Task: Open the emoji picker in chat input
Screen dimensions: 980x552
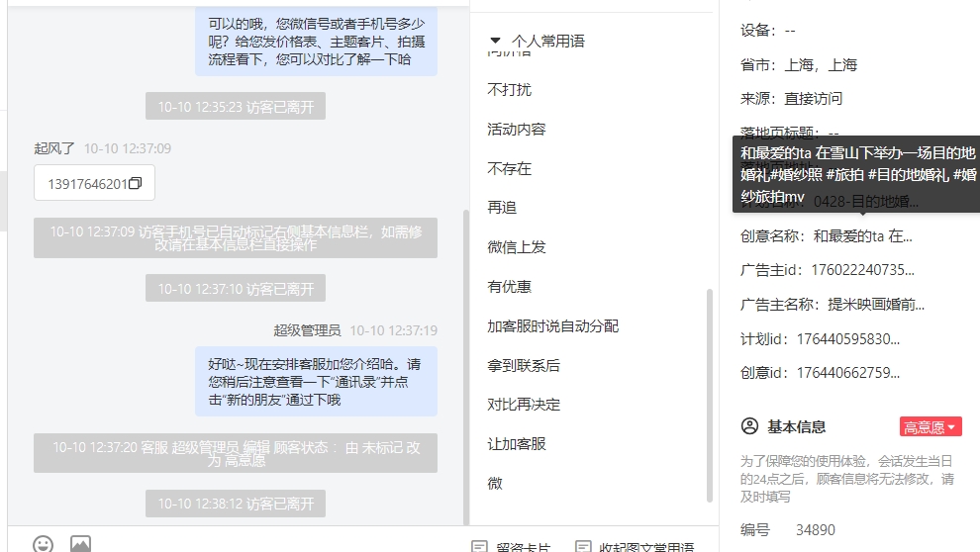Action: [44, 544]
